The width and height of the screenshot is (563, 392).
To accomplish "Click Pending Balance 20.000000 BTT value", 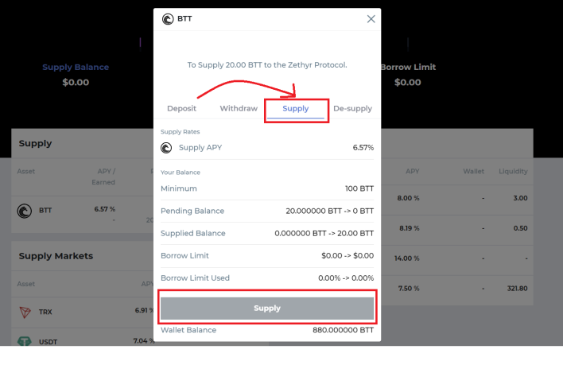I will tap(330, 211).
